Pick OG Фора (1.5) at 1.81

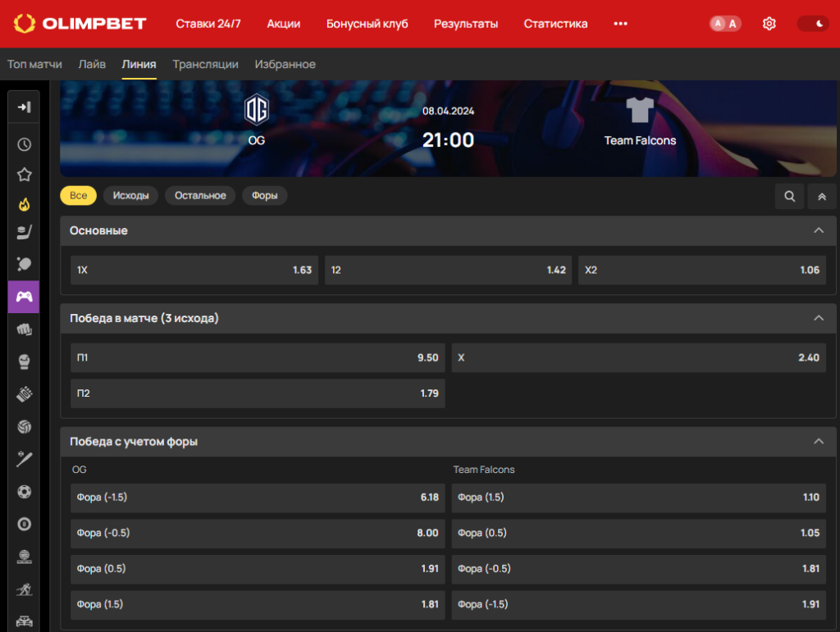click(258, 605)
